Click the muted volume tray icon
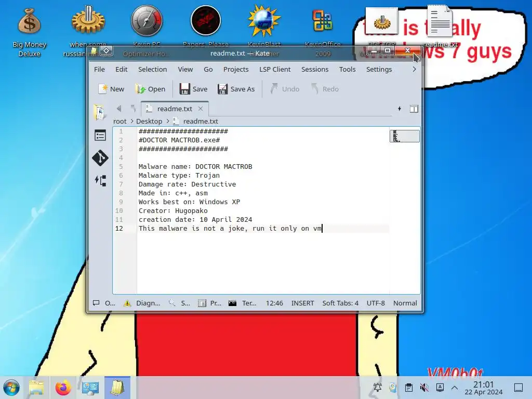 [424, 388]
